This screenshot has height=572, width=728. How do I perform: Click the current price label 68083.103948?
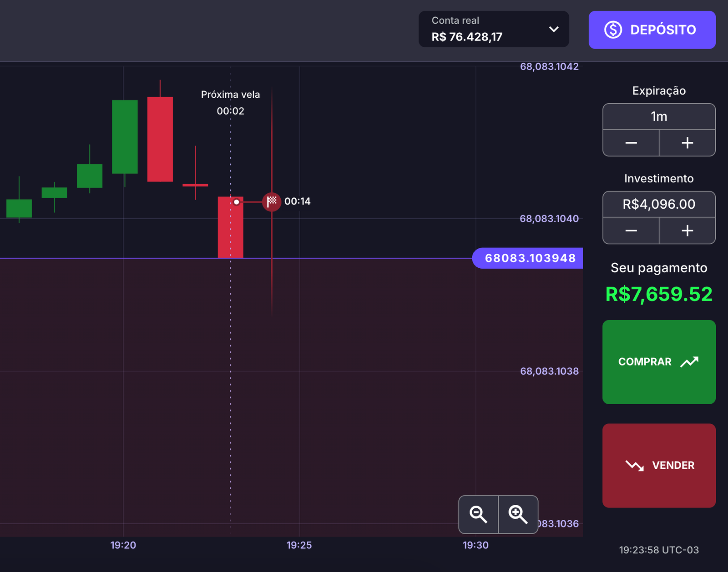pyautogui.click(x=529, y=258)
